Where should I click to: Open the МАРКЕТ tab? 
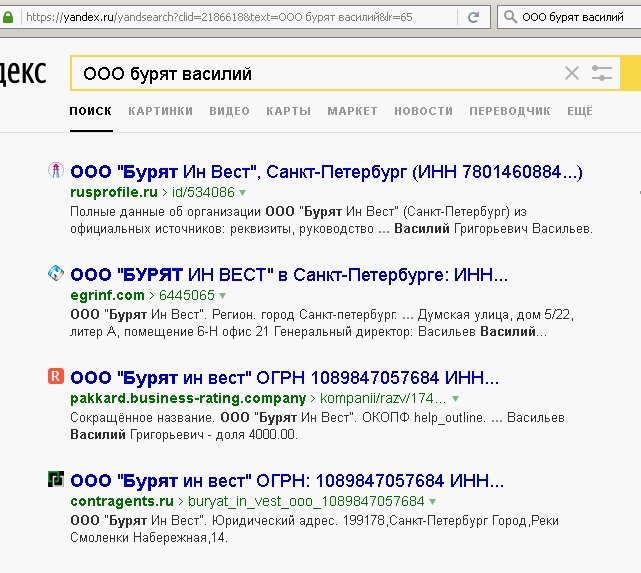[x=352, y=111]
